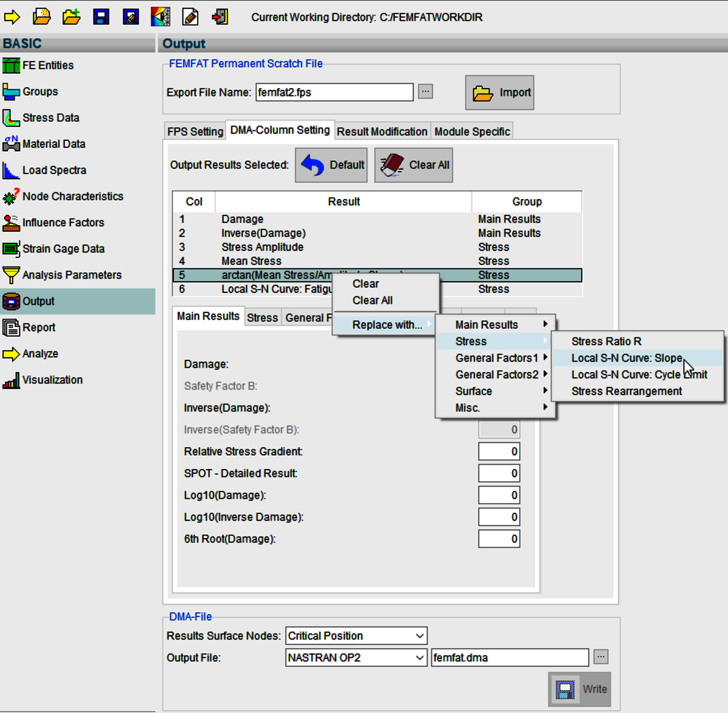Click the Export File Name input field

pyautogui.click(x=334, y=92)
